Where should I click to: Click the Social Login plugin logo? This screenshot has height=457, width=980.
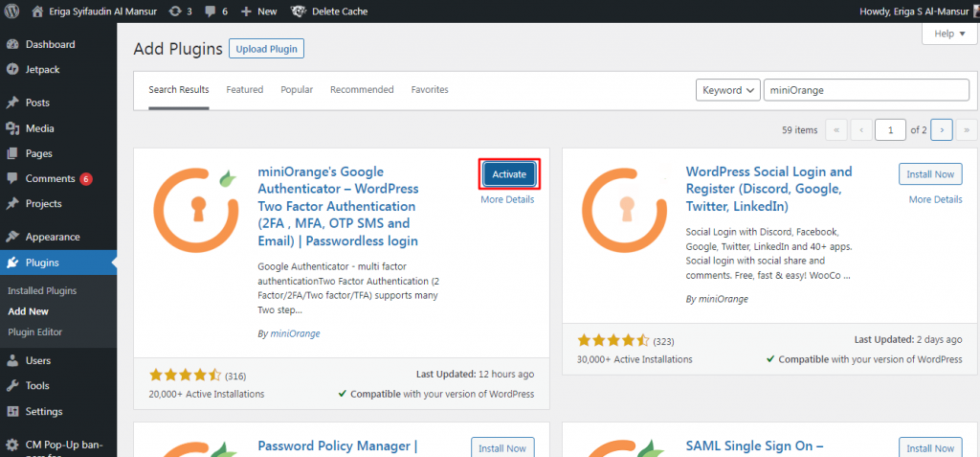coord(624,210)
